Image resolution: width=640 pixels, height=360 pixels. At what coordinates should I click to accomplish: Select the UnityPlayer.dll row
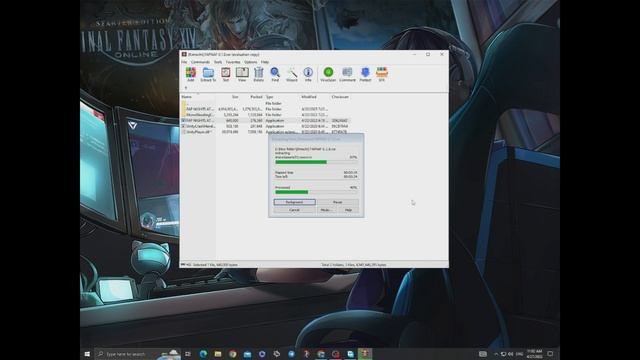coord(265,132)
